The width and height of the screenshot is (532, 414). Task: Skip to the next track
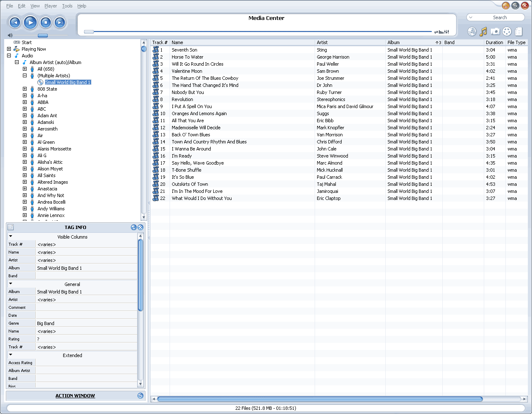point(60,22)
